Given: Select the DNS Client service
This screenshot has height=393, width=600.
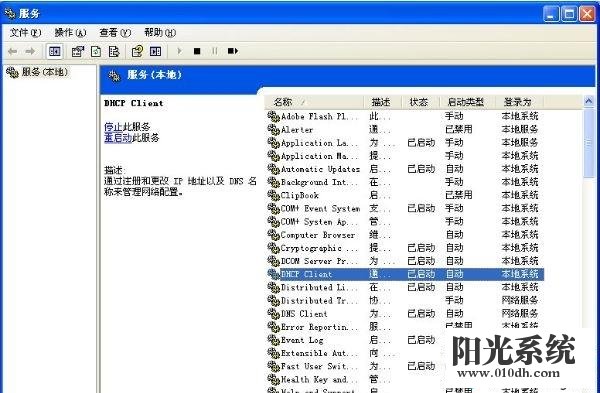Looking at the screenshot, I should click(x=404, y=313).
